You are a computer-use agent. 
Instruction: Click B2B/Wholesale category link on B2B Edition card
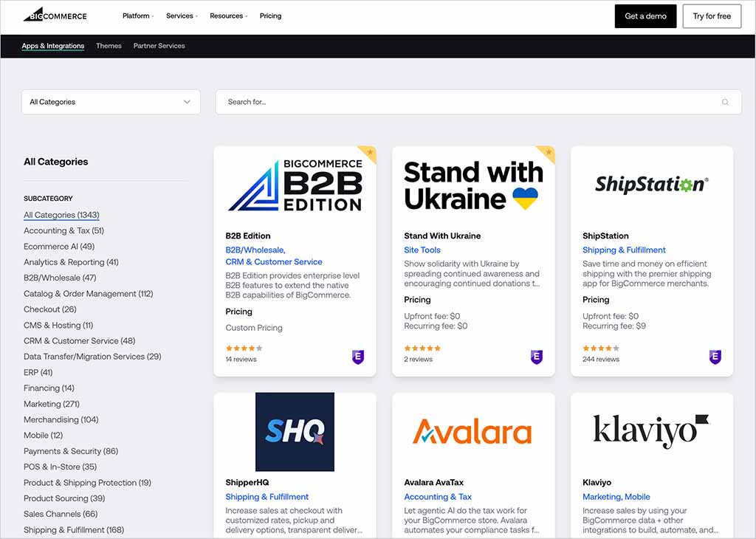tap(255, 250)
